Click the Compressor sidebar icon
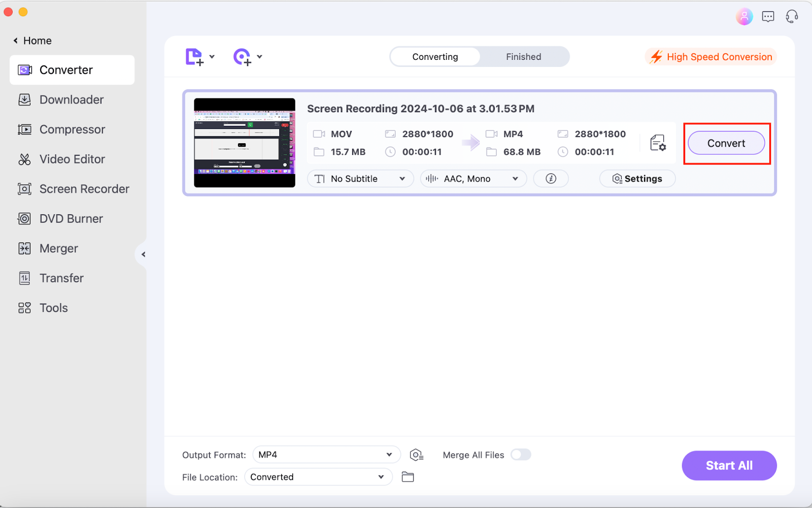Viewport: 812px width, 508px height. click(24, 129)
